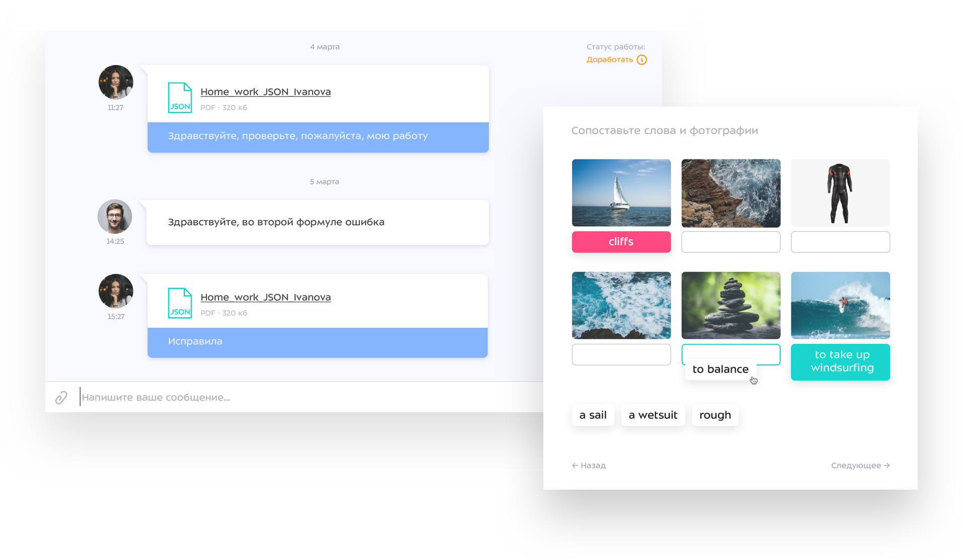Click the Доработать status label
The image size is (963, 560).
pyautogui.click(x=609, y=60)
